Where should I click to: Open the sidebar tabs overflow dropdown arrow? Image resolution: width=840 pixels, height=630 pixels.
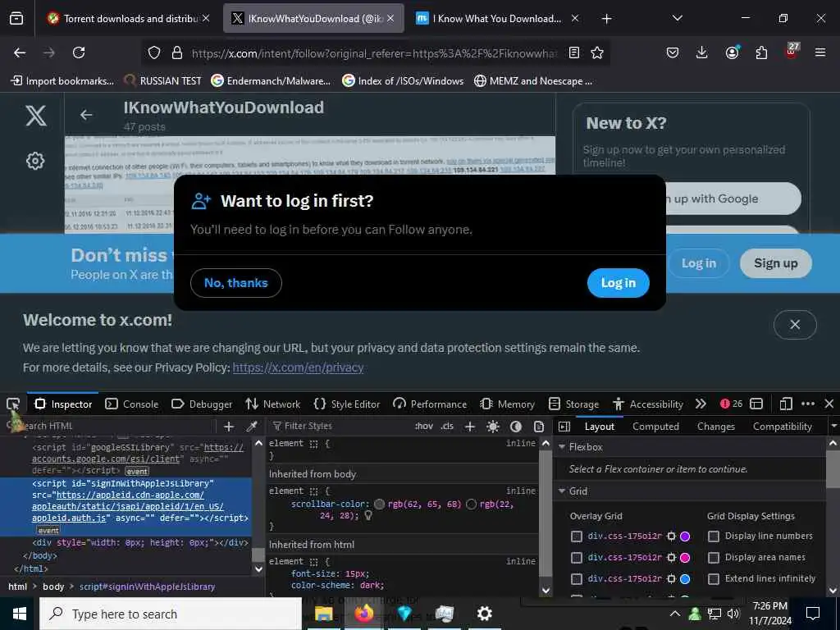[x=833, y=427]
